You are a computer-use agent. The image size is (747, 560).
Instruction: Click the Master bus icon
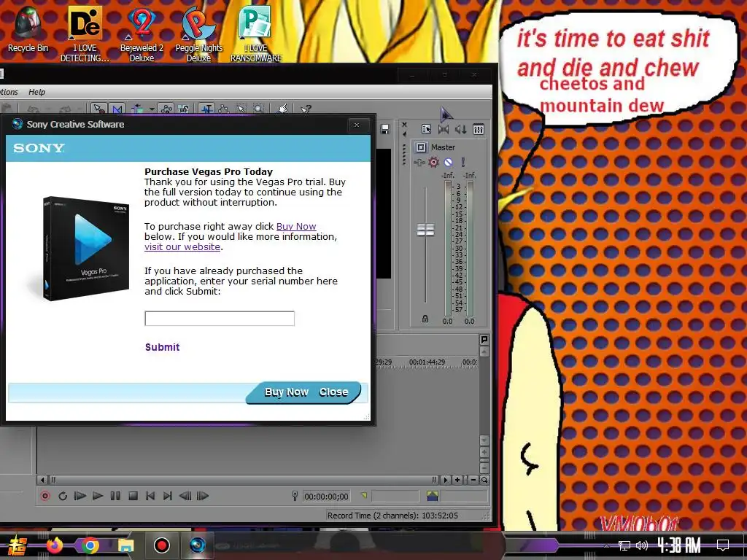(421, 147)
